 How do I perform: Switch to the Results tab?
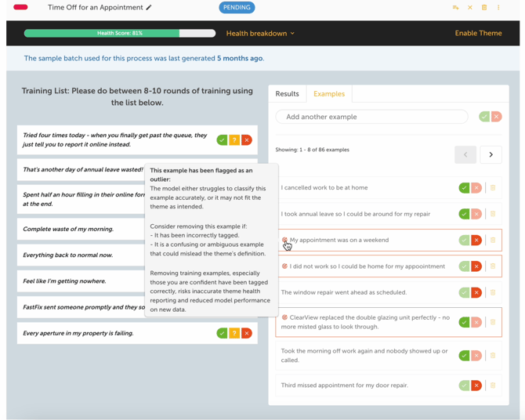287,94
